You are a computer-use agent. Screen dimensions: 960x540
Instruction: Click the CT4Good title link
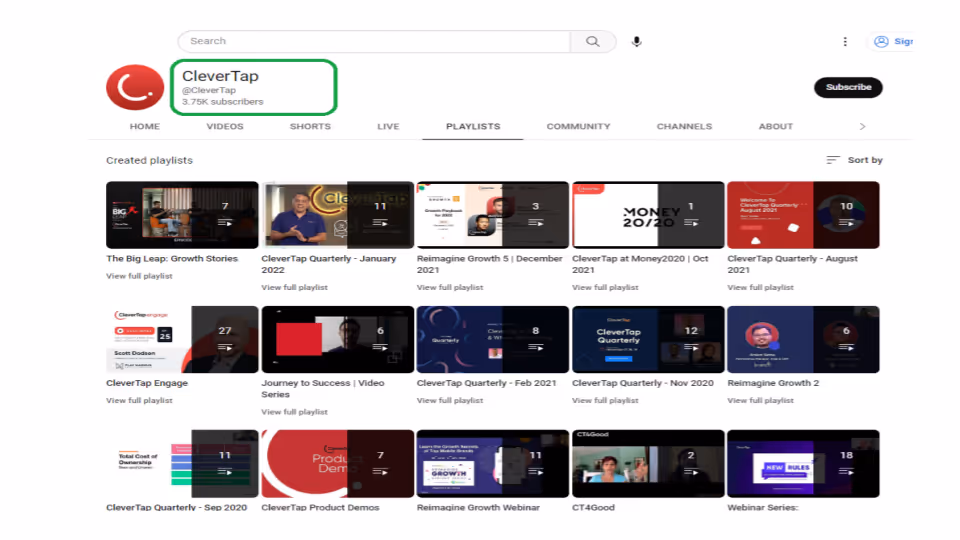click(593, 507)
